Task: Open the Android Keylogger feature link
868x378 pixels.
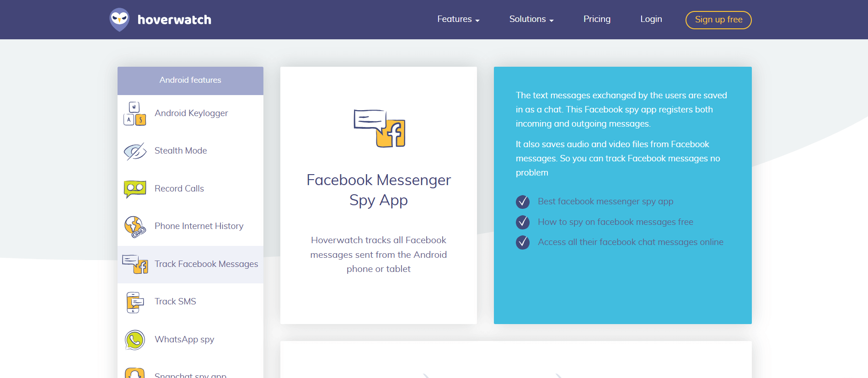Action: [191, 113]
